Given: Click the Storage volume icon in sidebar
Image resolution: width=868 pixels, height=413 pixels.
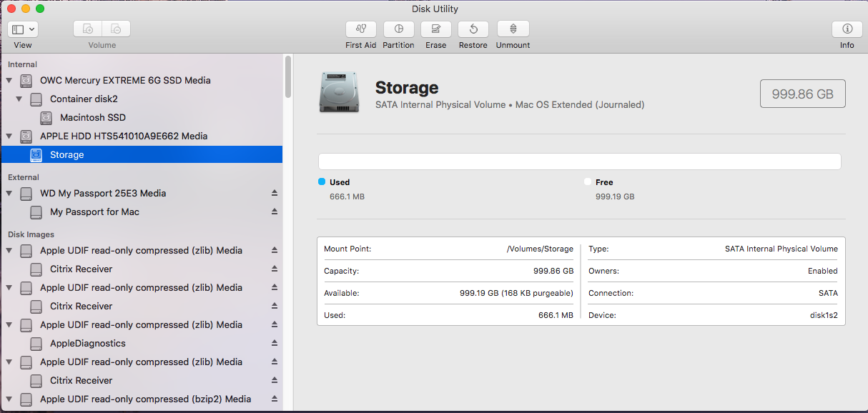Looking at the screenshot, I should pyautogui.click(x=36, y=155).
